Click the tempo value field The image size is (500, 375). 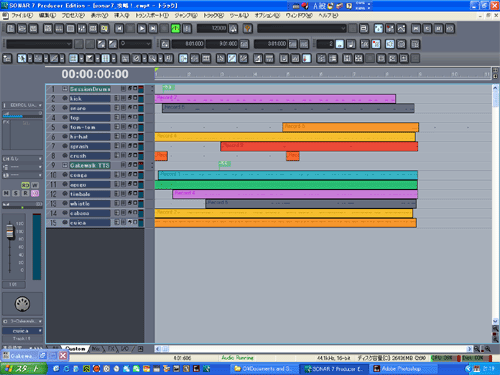212,29
